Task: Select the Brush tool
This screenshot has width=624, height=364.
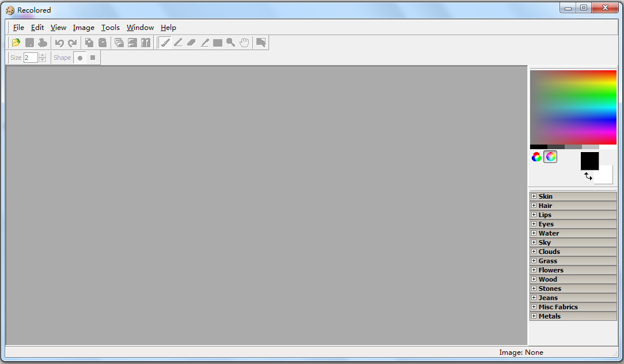Action: point(165,42)
